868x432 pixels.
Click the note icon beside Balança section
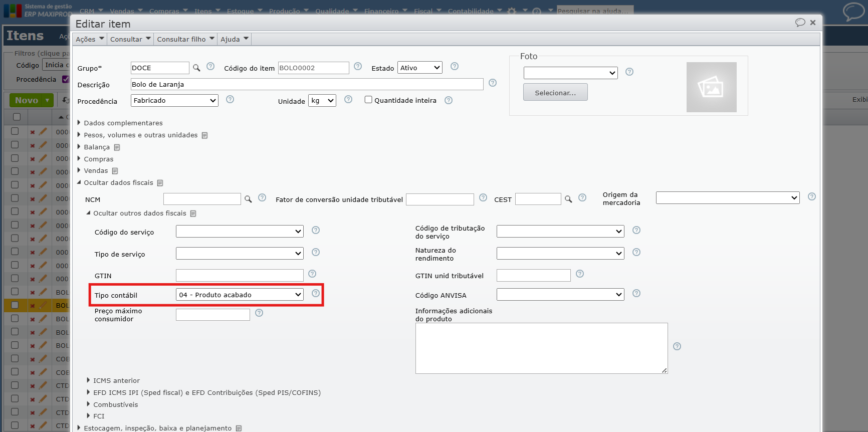tap(117, 147)
